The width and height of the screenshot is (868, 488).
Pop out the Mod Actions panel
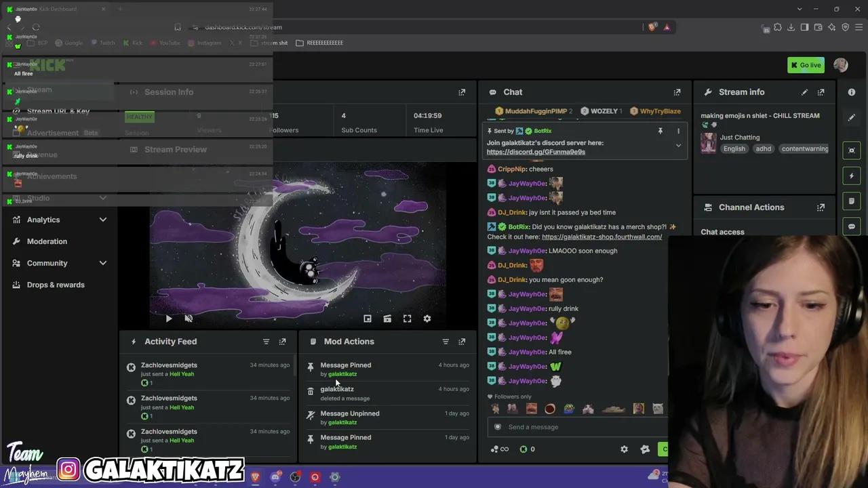pyautogui.click(x=462, y=342)
